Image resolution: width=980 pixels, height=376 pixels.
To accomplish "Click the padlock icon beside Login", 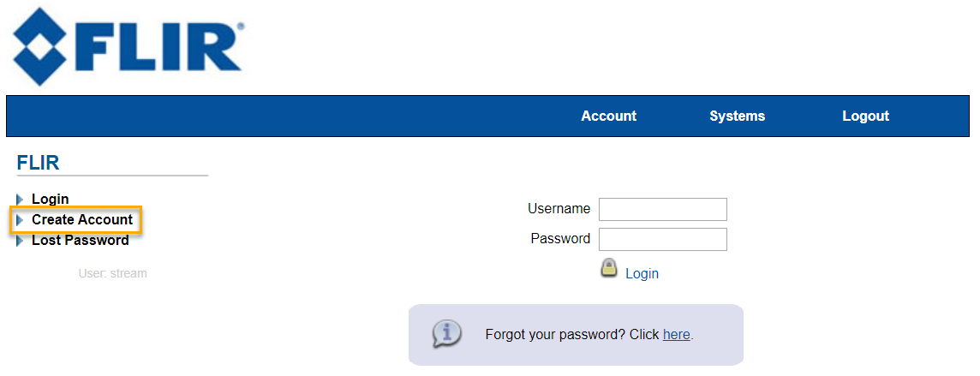I will (608, 268).
